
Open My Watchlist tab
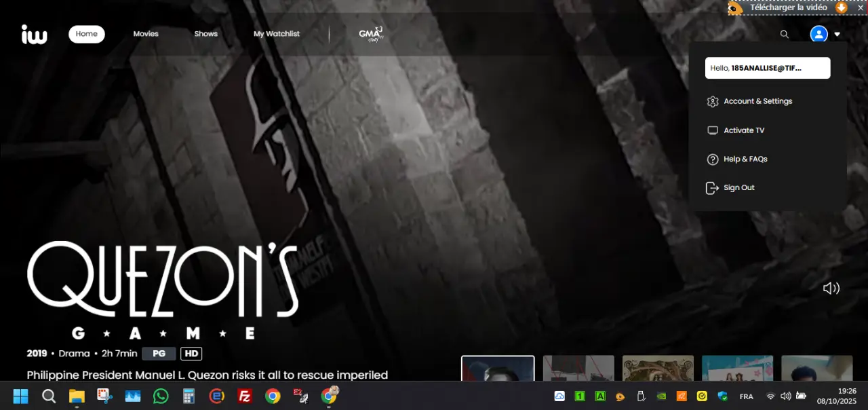point(277,34)
